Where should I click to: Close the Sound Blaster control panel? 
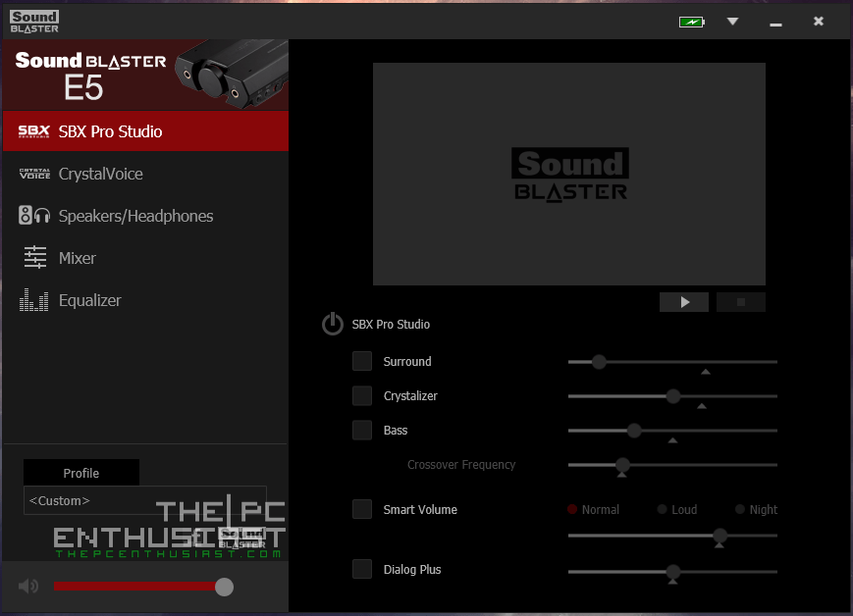[x=819, y=22]
